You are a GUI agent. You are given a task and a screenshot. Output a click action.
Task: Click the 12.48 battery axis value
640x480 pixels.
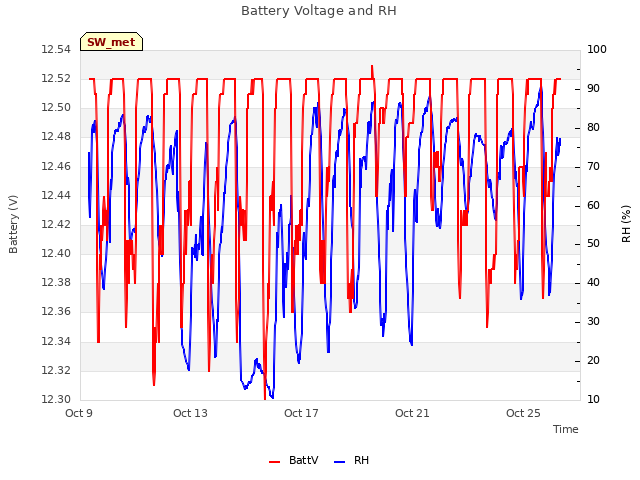tap(56, 137)
